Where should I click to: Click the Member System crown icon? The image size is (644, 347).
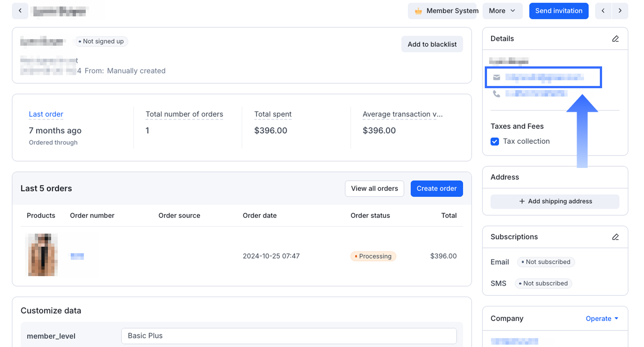pyautogui.click(x=418, y=11)
